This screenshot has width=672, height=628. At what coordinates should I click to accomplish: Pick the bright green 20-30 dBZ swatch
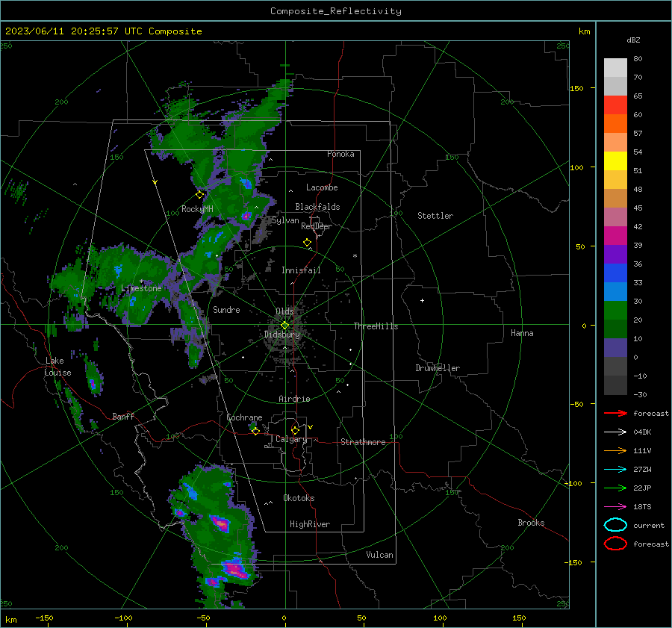[615, 311]
